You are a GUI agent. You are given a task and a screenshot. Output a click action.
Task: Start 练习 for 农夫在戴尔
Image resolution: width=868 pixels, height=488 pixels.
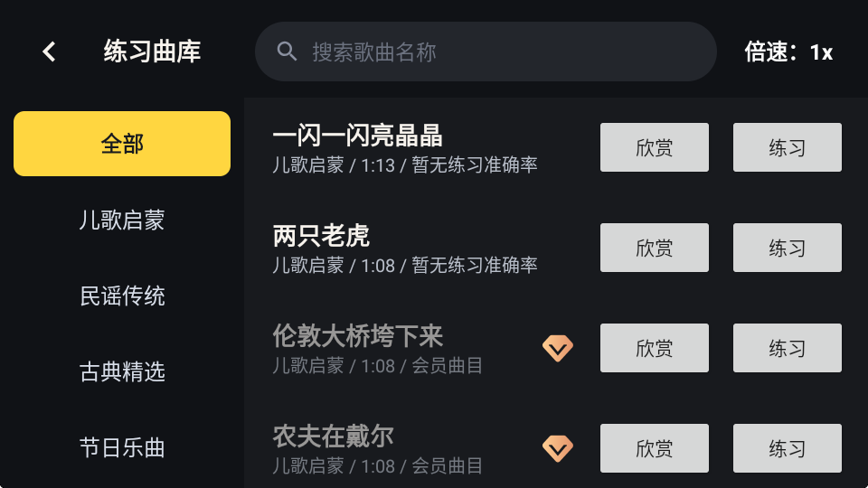[x=788, y=448]
